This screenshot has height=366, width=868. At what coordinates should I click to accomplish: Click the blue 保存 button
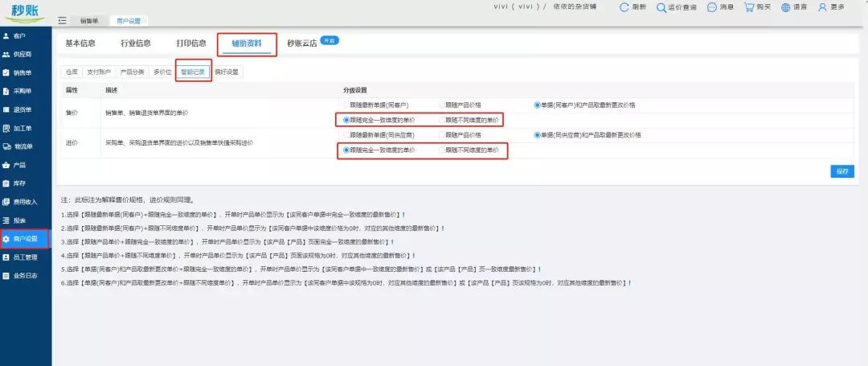[841, 171]
